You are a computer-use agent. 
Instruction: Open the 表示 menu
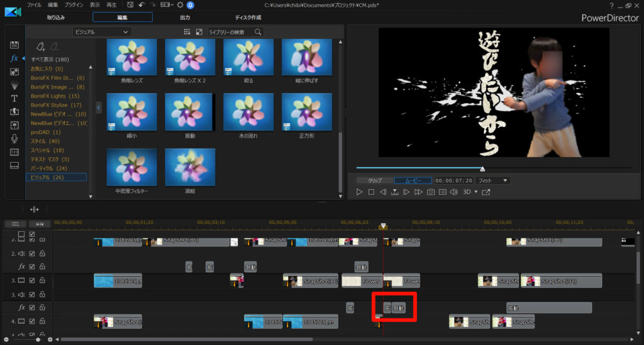[95, 5]
